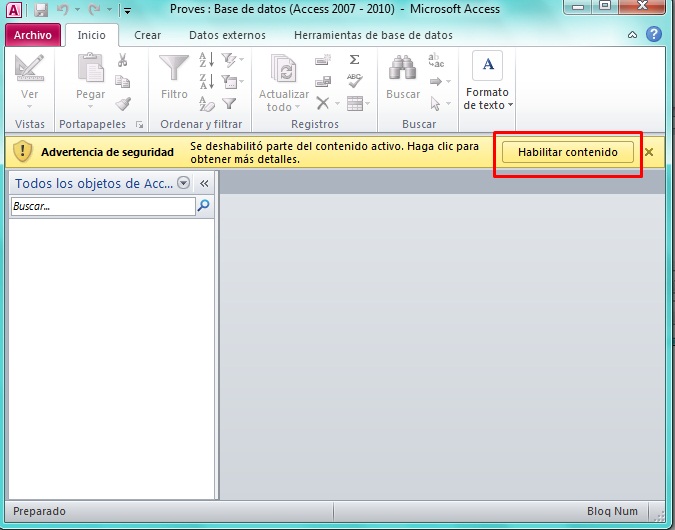Screen dimensions: 675x530
Task: Open the Customize Quick Access Toolbar dropdown
Action: [x=127, y=10]
